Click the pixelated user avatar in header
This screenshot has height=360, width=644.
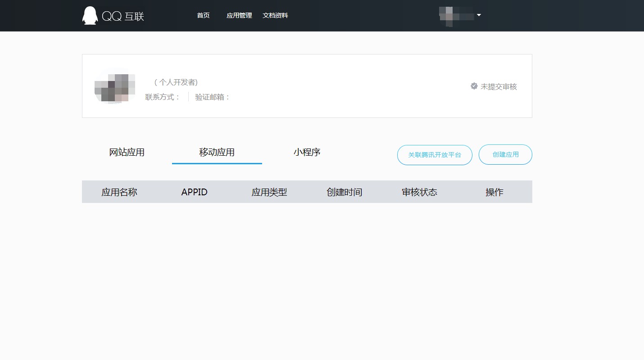(x=456, y=16)
